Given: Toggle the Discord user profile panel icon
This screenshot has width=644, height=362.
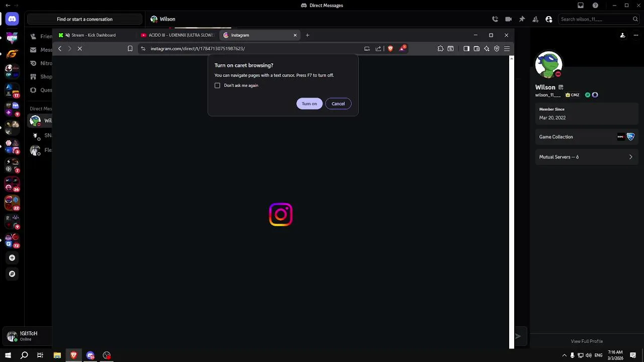Looking at the screenshot, I should point(549,19).
